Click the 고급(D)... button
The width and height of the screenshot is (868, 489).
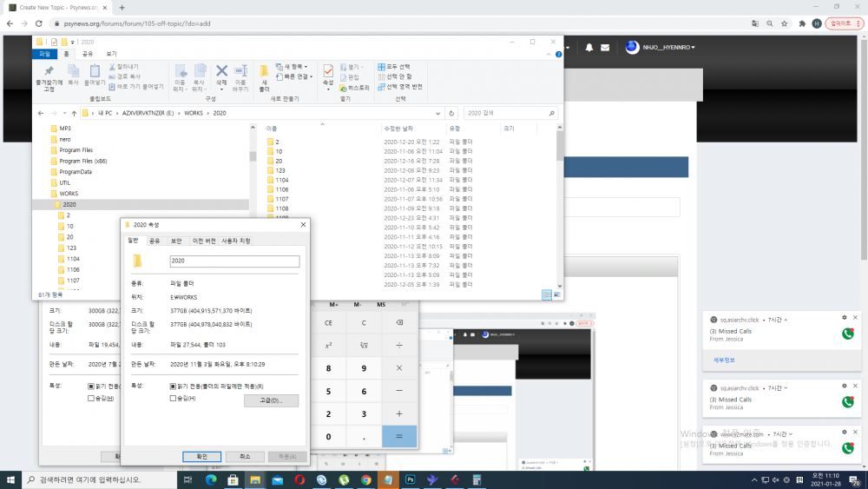272,400
